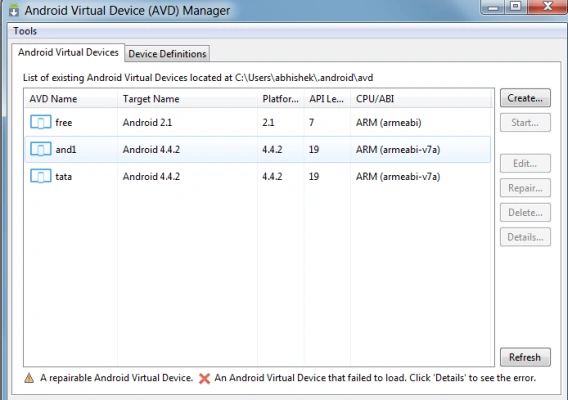Click the Repair... button
568x400 pixels.
(x=525, y=188)
